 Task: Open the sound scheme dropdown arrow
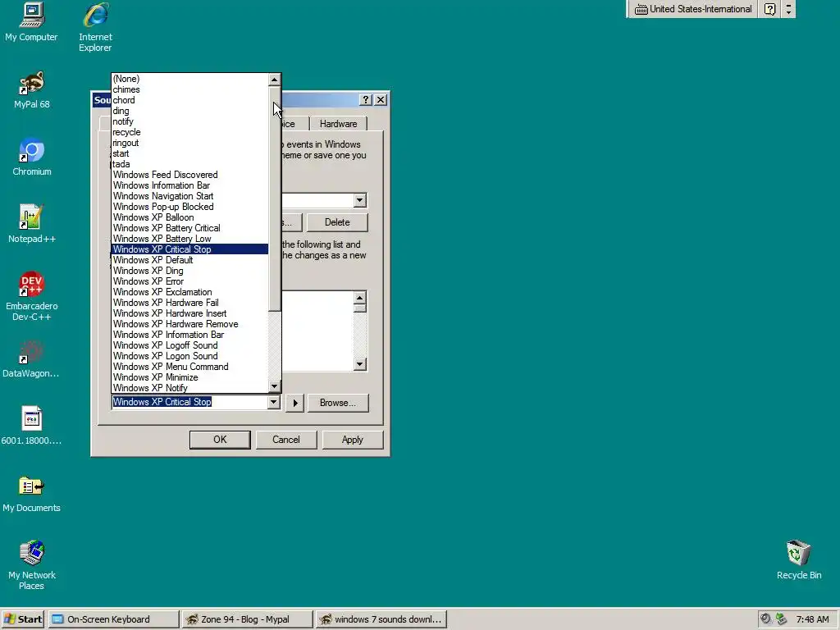click(360, 200)
